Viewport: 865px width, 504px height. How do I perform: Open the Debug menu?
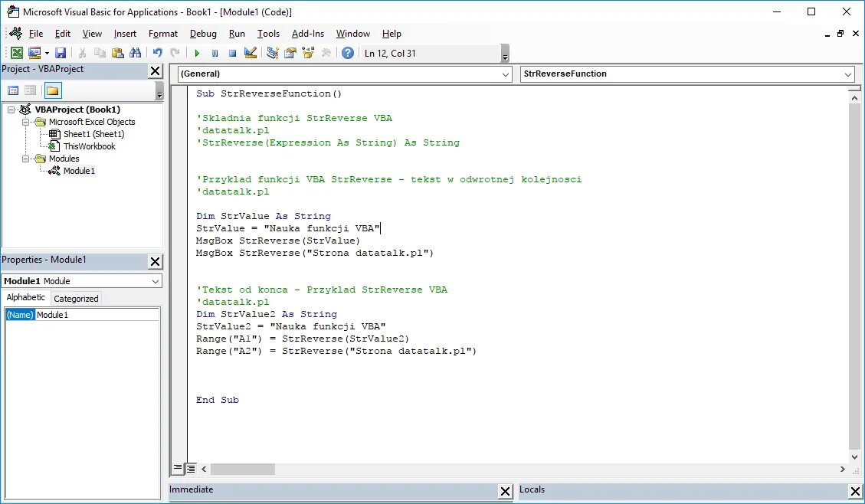point(203,34)
